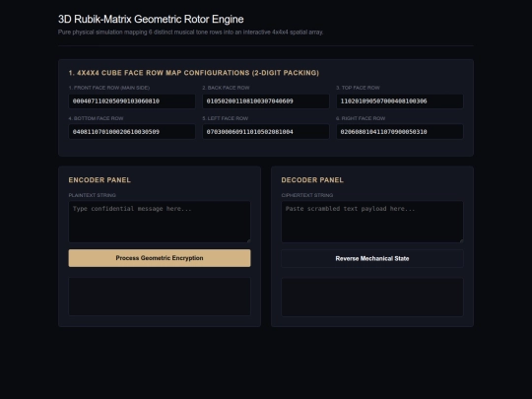The width and height of the screenshot is (532, 399).
Task: Click the Ciphertext String textarea
Action: point(372,222)
